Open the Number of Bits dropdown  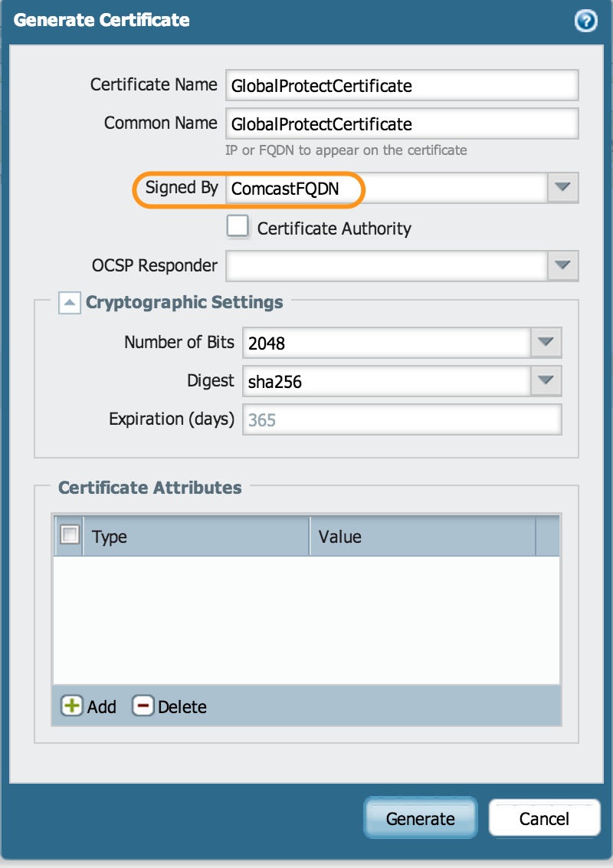(546, 343)
